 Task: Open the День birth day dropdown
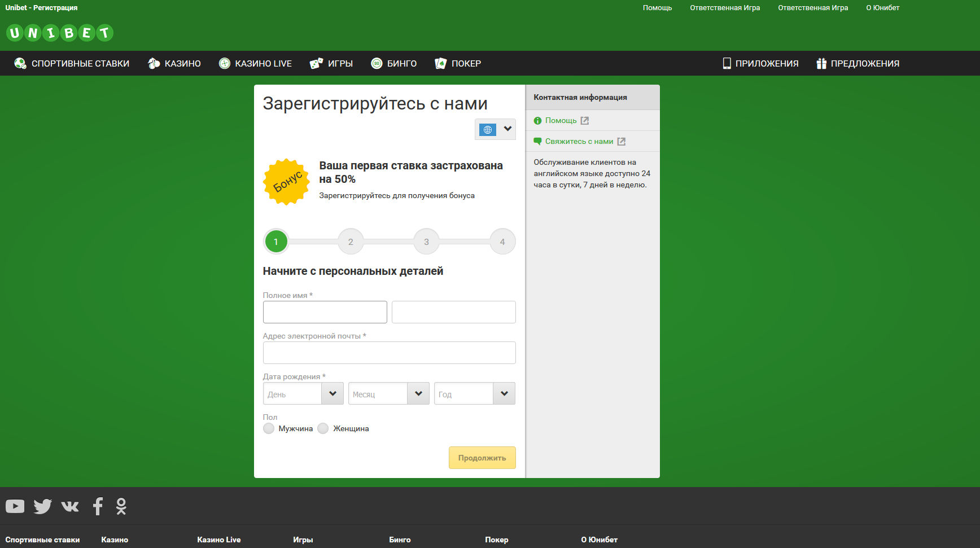point(303,393)
